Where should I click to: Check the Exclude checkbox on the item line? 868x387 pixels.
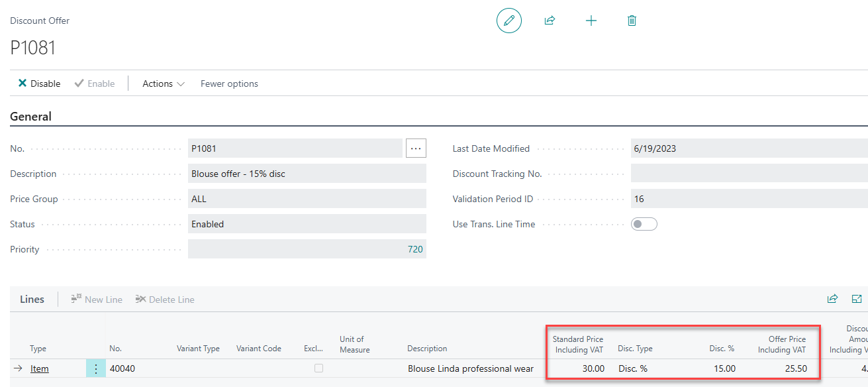(318, 368)
